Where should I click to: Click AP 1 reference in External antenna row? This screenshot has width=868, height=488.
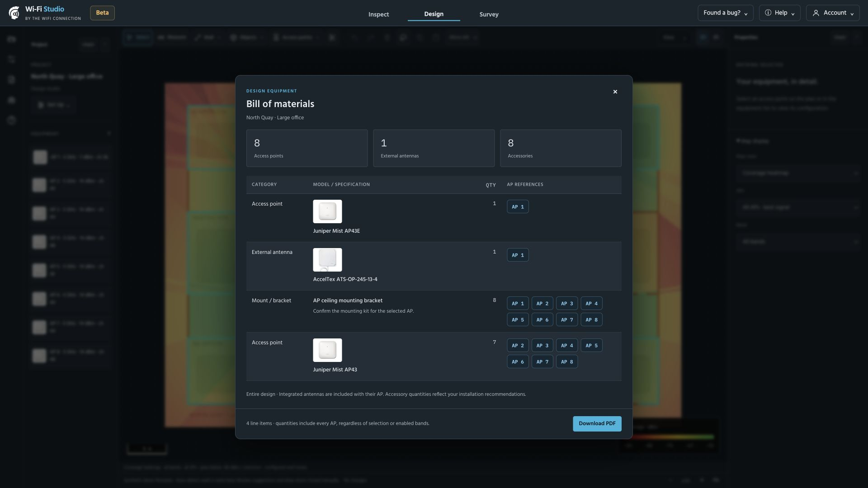tap(518, 255)
